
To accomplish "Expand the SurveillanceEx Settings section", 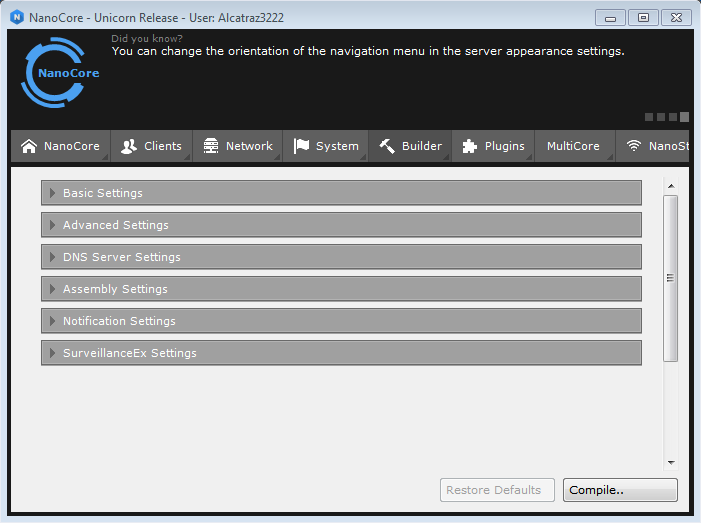I will [x=342, y=353].
